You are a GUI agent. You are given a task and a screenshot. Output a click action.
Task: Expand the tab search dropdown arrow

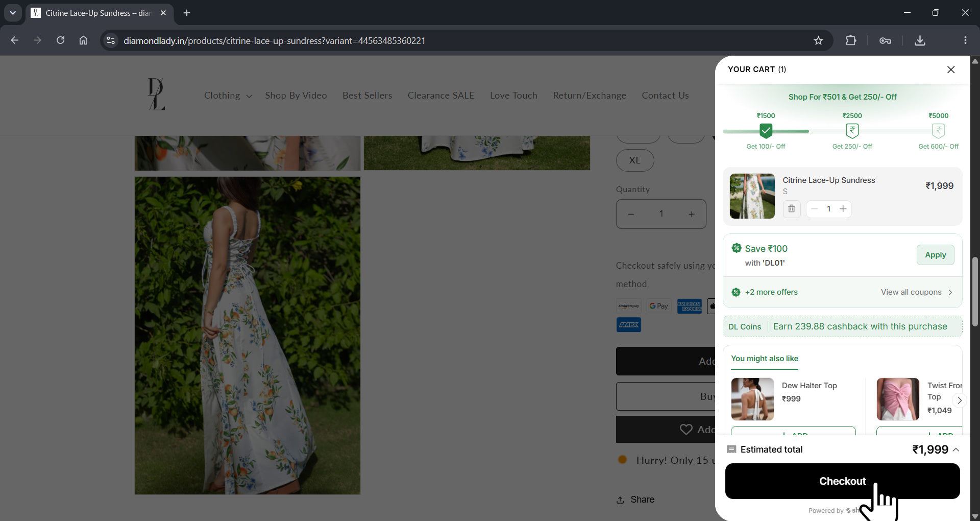13,13
